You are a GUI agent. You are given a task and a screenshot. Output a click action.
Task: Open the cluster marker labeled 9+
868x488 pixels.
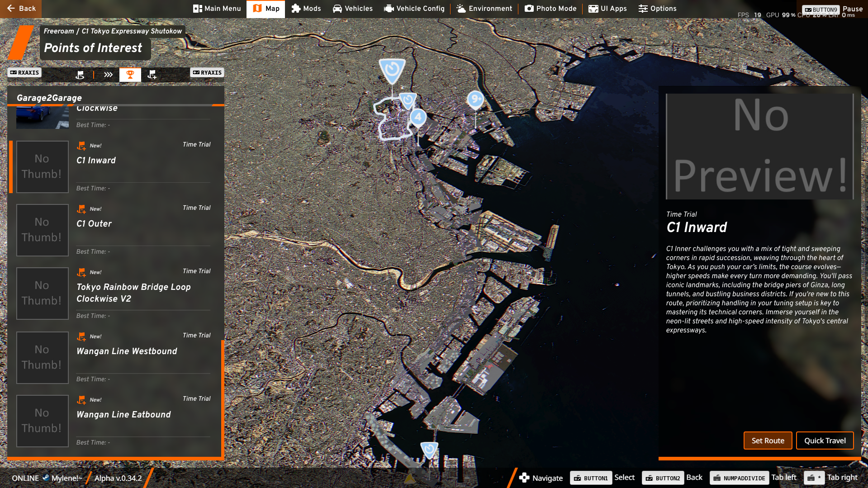pos(475,99)
